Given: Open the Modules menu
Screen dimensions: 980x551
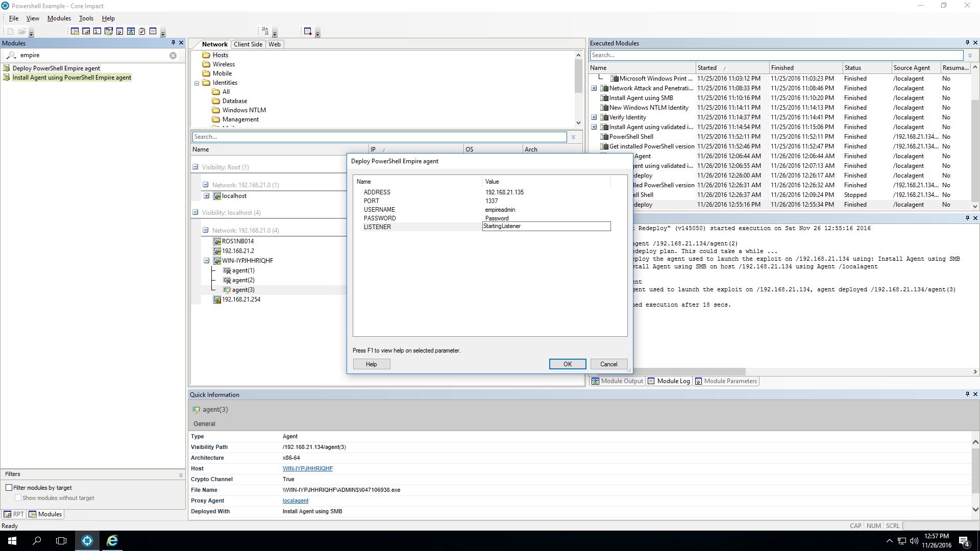Looking at the screenshot, I should coord(59,18).
